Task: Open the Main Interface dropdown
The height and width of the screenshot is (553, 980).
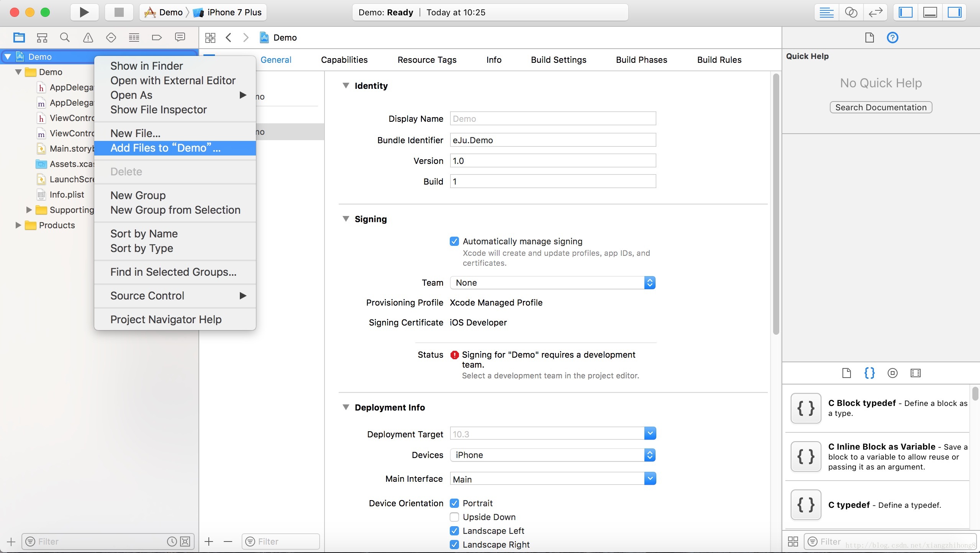Action: (650, 479)
